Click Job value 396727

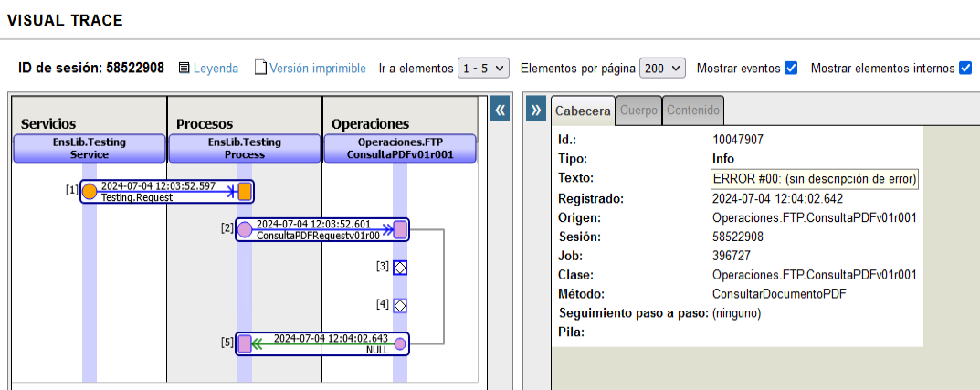point(732,256)
